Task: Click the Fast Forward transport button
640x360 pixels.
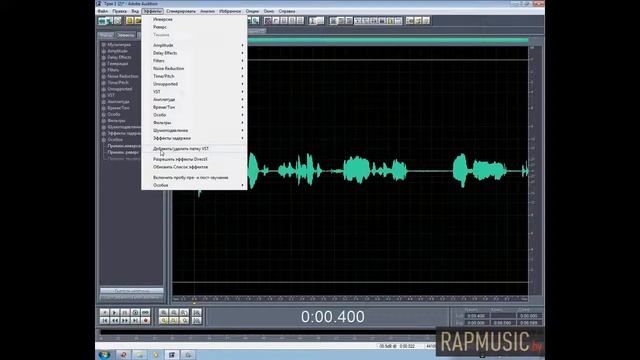Action: pos(125,321)
